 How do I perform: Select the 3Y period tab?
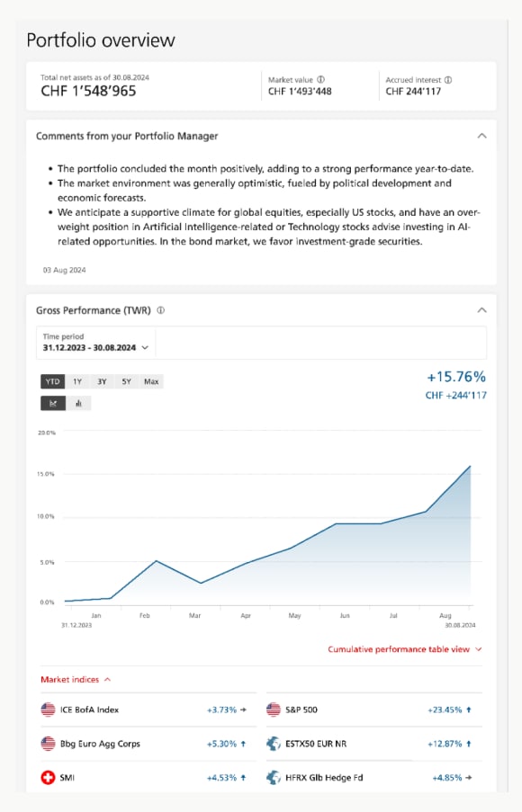103,381
